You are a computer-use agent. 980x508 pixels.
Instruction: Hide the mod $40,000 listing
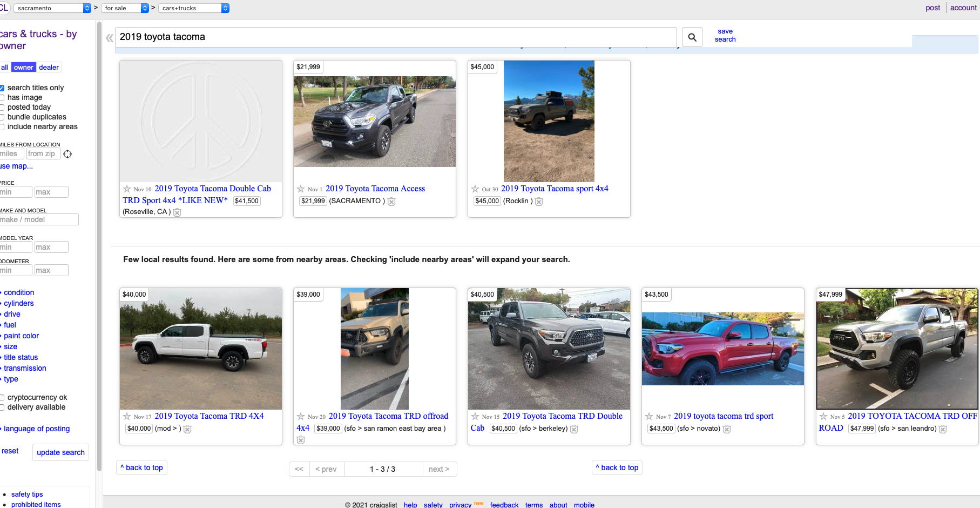187,429
